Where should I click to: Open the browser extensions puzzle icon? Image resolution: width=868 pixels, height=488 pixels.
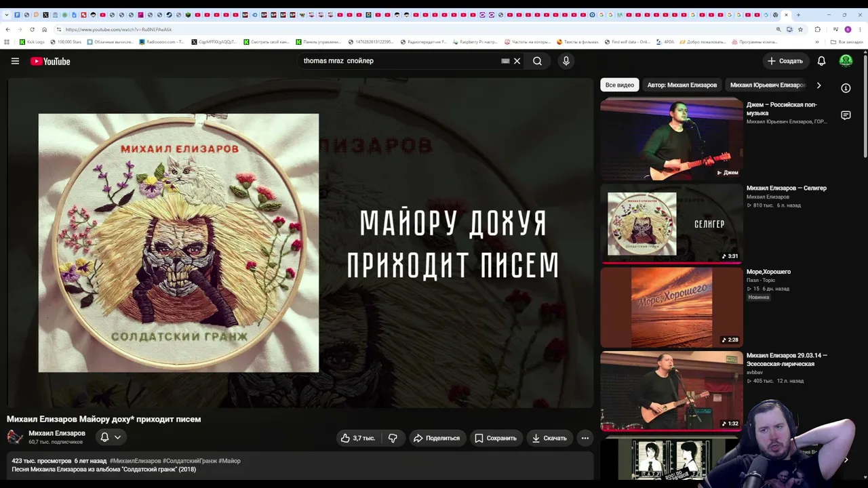click(818, 29)
